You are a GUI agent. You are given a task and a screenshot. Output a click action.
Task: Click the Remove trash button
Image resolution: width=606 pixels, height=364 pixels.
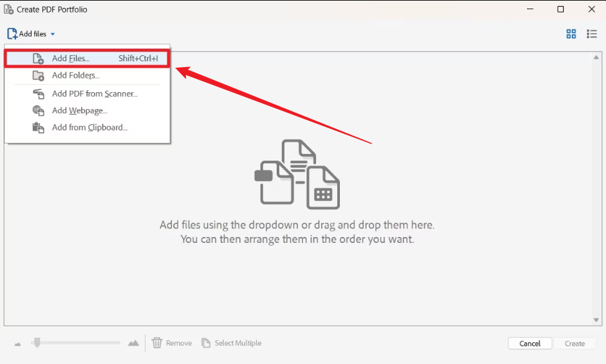click(172, 343)
